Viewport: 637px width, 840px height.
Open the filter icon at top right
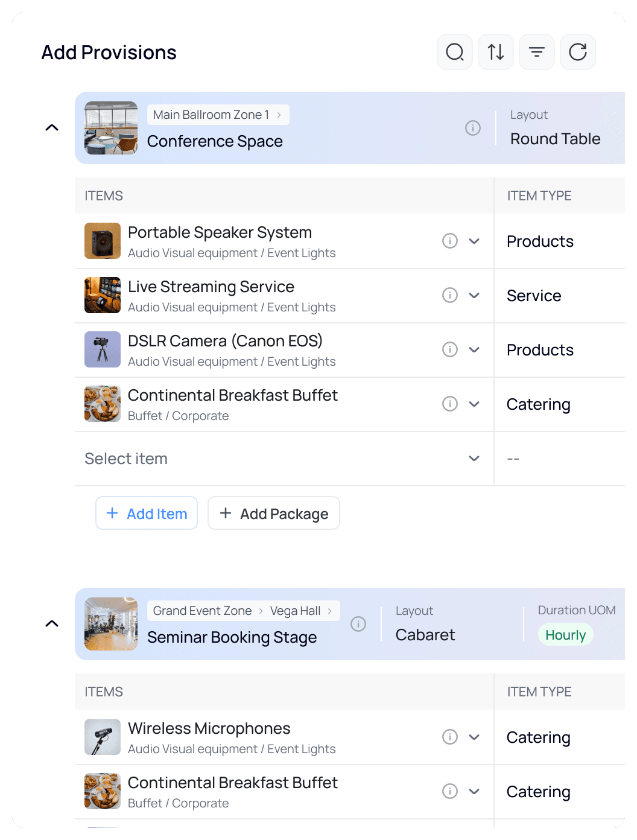(537, 52)
